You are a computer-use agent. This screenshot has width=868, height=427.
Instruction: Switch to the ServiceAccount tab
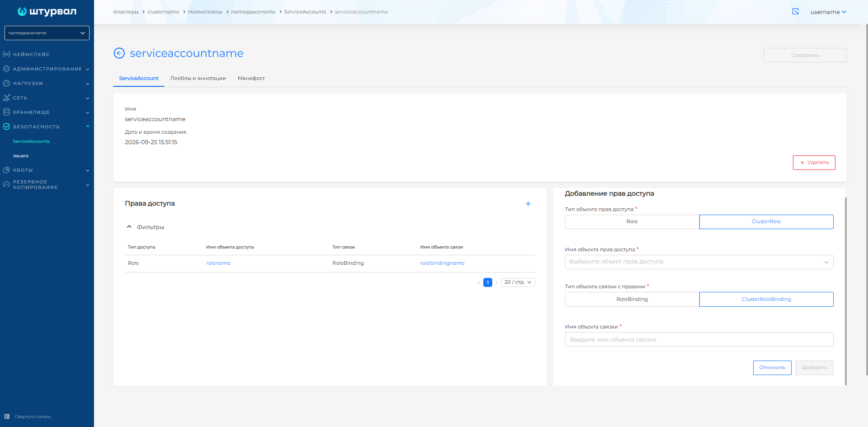click(x=139, y=78)
